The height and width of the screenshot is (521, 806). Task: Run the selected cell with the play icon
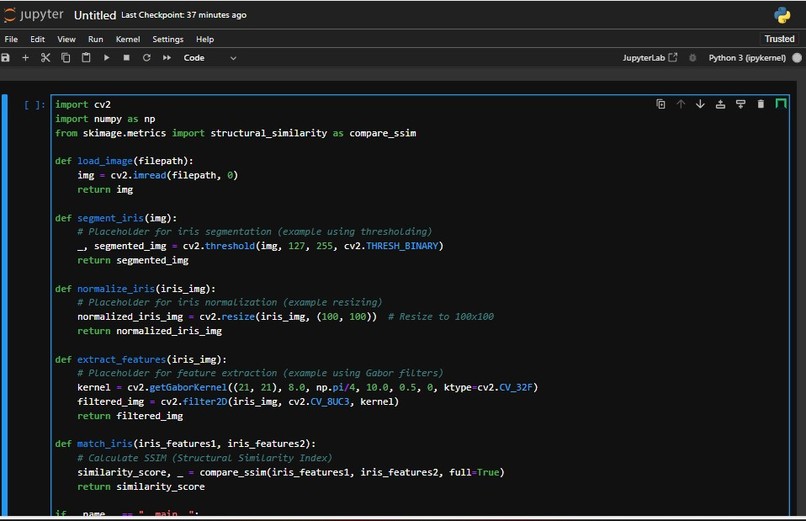(x=106, y=58)
